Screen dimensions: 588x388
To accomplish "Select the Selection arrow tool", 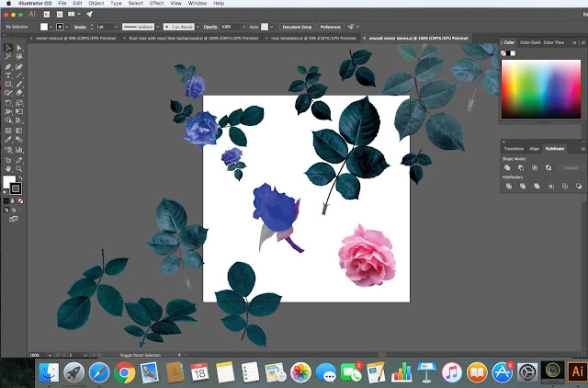I will 8,48.
